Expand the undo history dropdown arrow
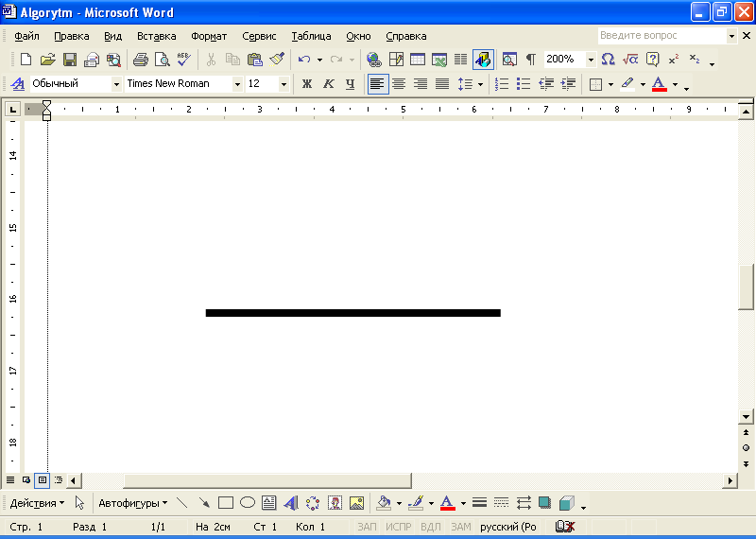 pos(319,60)
